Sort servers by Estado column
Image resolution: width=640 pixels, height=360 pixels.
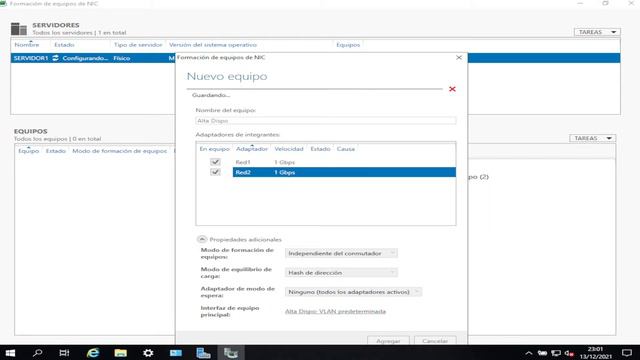click(x=64, y=45)
